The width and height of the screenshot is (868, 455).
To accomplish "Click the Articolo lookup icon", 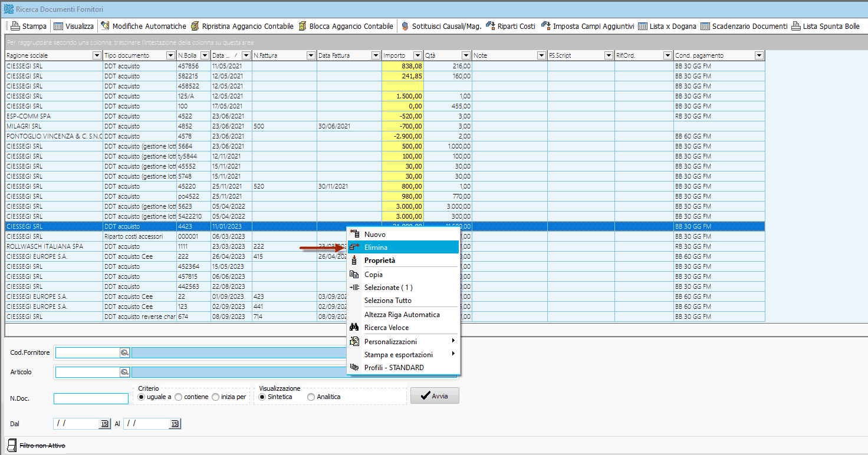I will point(124,372).
